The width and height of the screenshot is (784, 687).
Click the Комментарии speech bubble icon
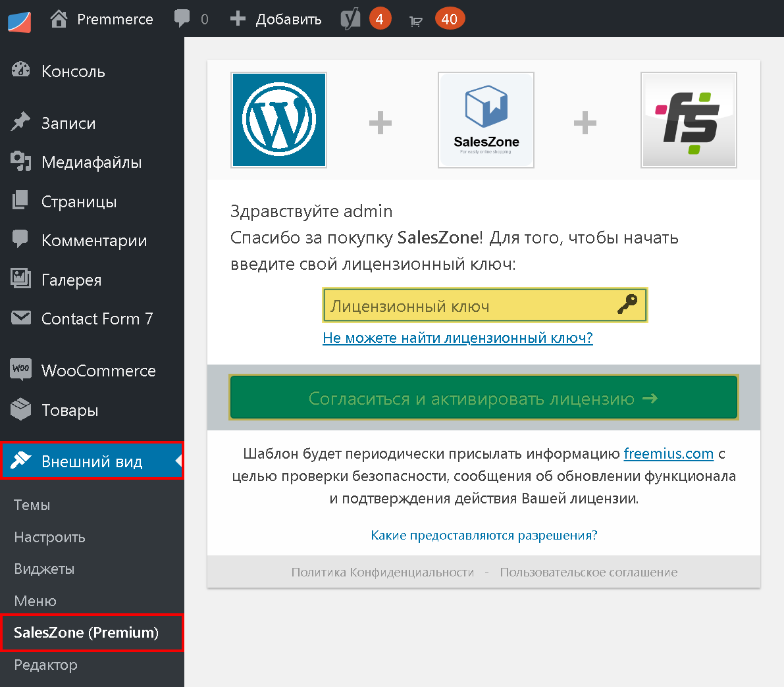coord(20,239)
